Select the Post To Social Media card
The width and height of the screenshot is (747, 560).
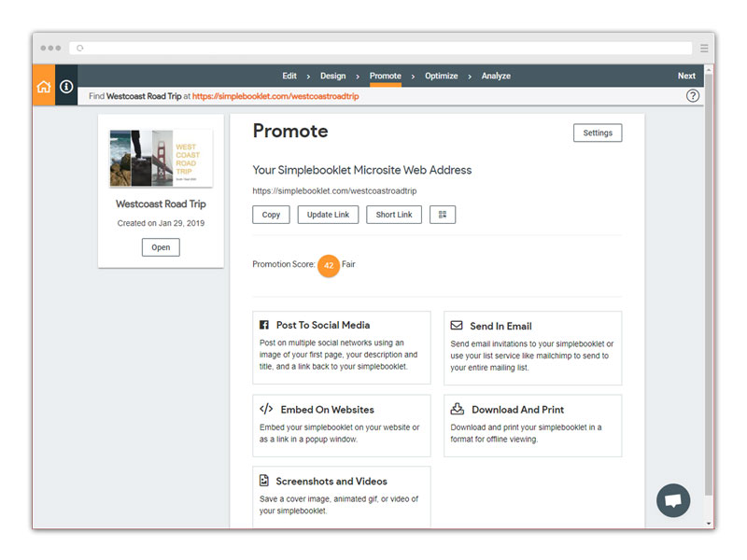coord(342,347)
